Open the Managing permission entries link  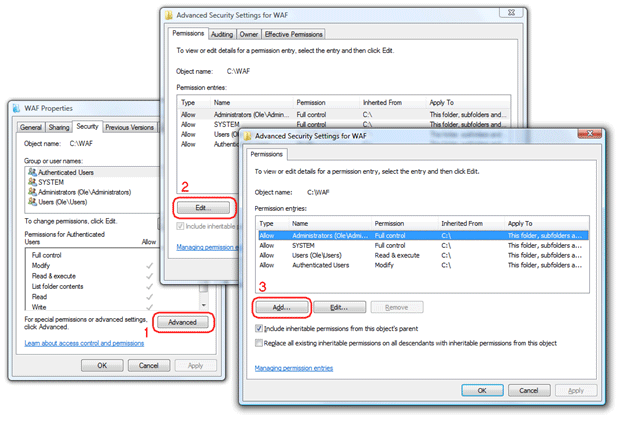click(296, 368)
